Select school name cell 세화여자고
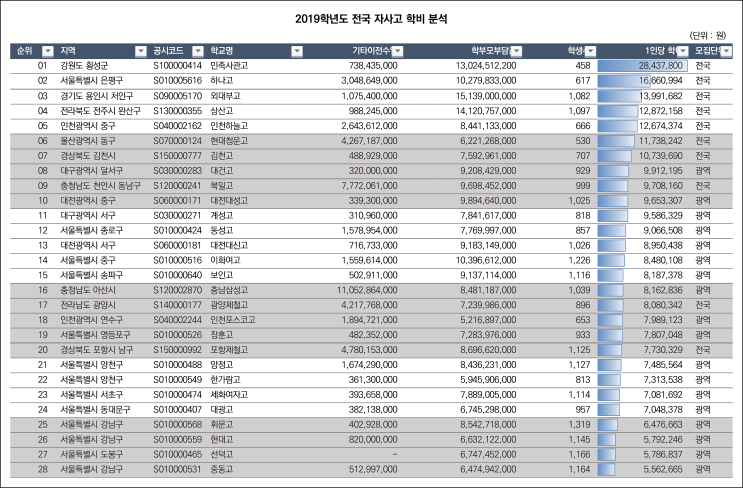 coord(229,395)
